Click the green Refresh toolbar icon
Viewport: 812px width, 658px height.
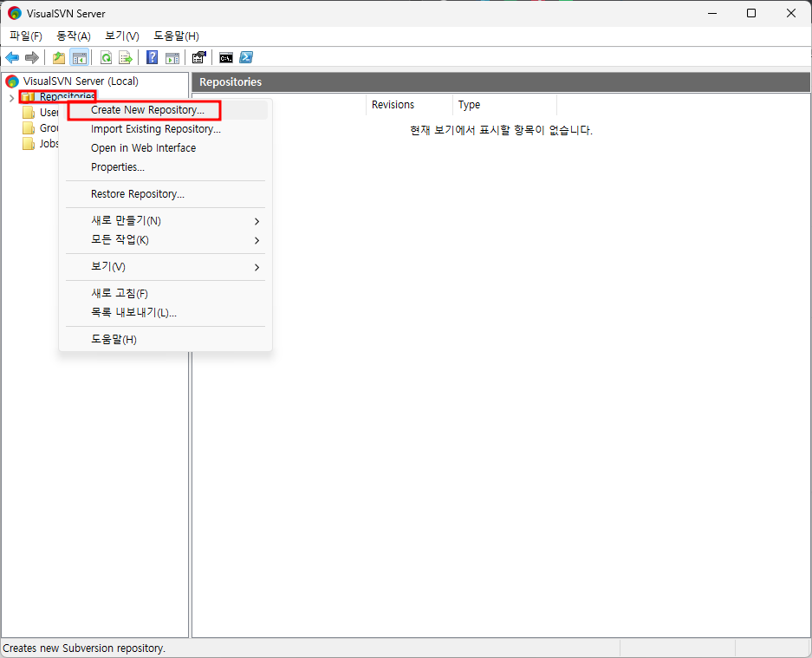click(107, 57)
